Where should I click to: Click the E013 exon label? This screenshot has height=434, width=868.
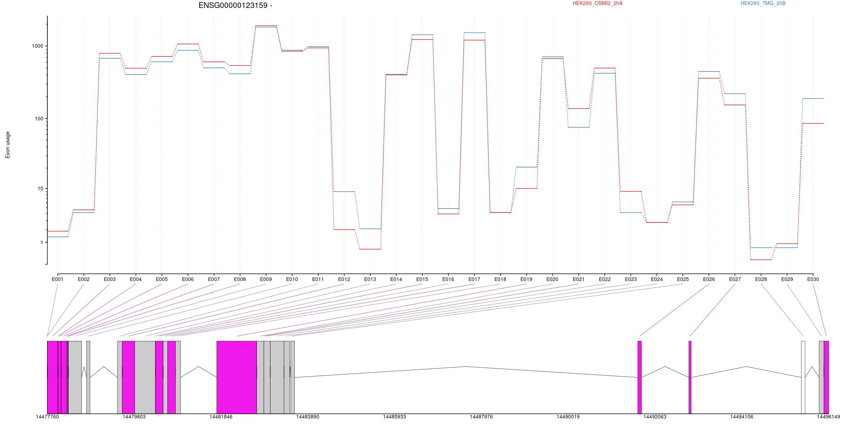click(370, 279)
